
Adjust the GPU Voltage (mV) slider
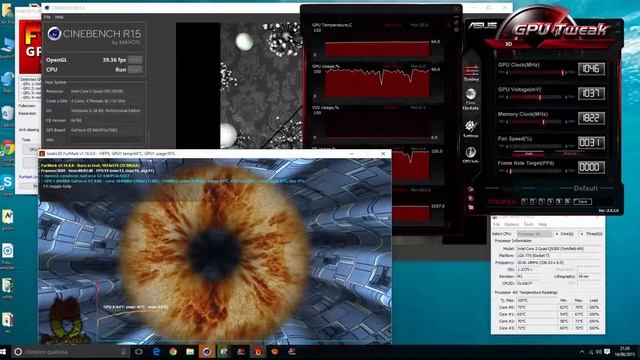[536, 98]
